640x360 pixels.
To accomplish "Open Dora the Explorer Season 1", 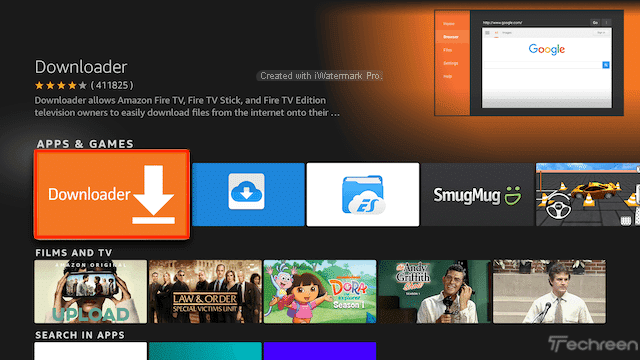I will pyautogui.click(x=320, y=292).
